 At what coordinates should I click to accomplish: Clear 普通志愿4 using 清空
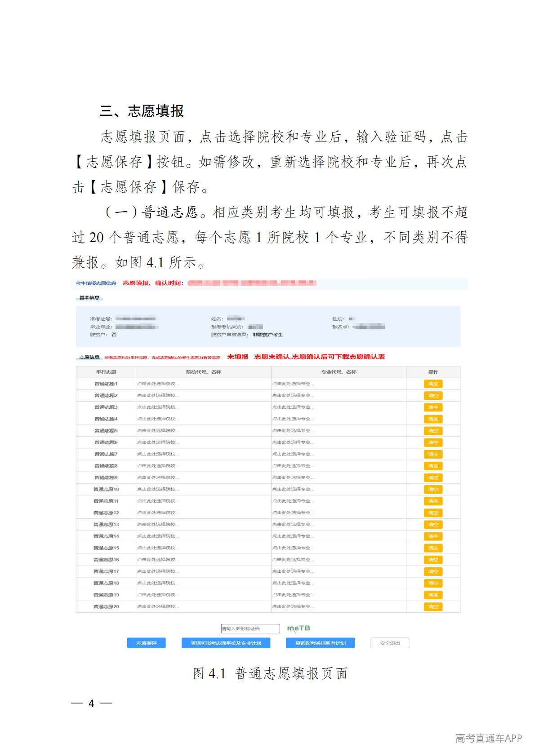(433, 419)
